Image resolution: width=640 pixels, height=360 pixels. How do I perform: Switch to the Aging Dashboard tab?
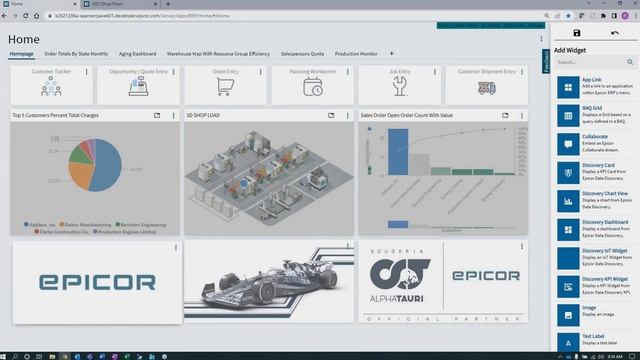(x=138, y=54)
